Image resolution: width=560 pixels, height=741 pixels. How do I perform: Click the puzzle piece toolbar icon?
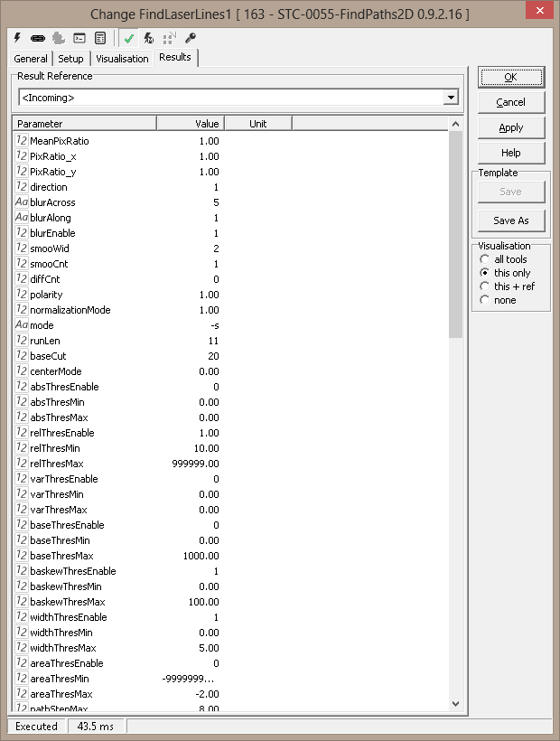[x=59, y=38]
